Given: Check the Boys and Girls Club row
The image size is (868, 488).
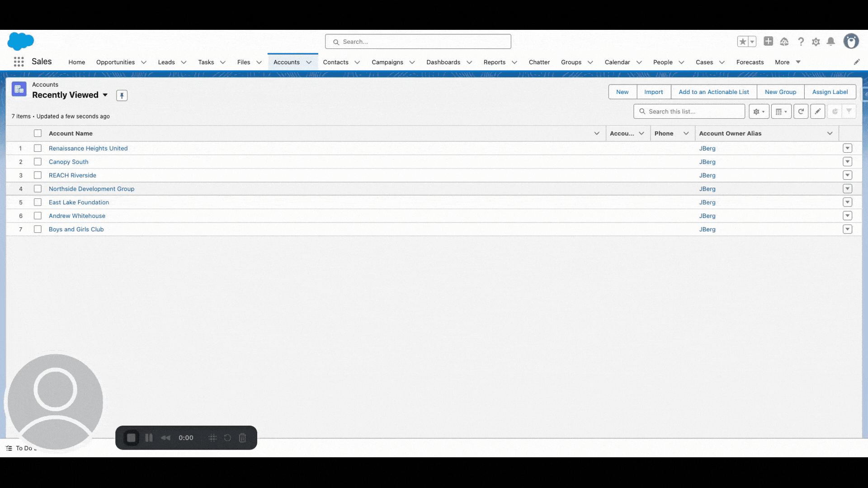Looking at the screenshot, I should [38, 230].
